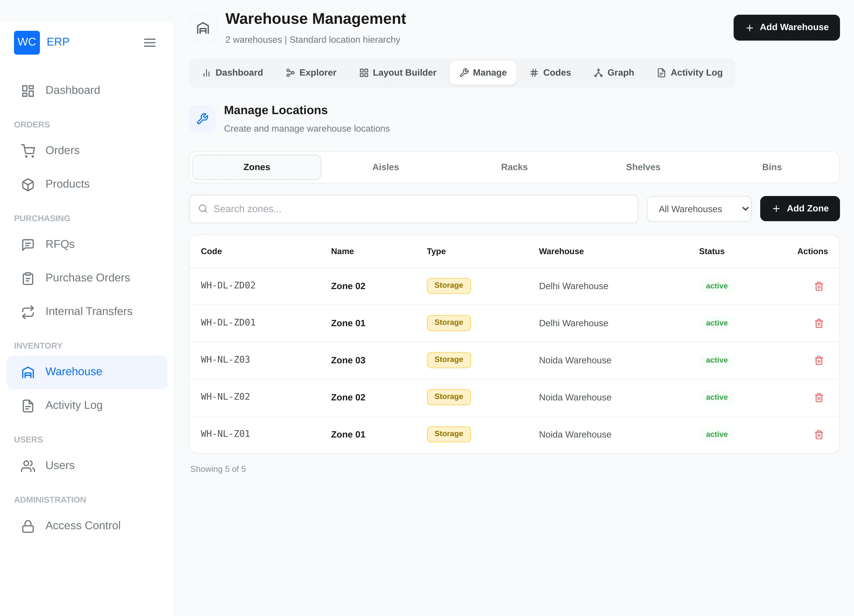This screenshot has width=854, height=616.
Task: Focus the Search zones input field
Action: click(413, 209)
